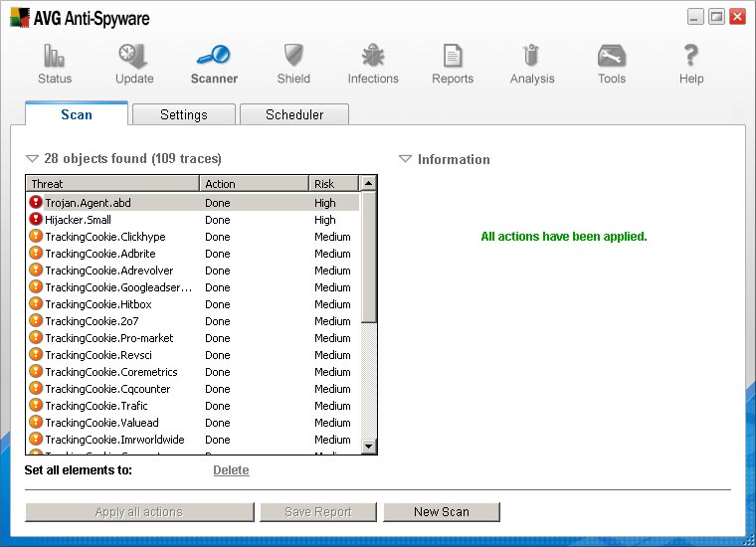Open the Analysis test tube icon
This screenshot has width=756, height=547.
click(531, 55)
